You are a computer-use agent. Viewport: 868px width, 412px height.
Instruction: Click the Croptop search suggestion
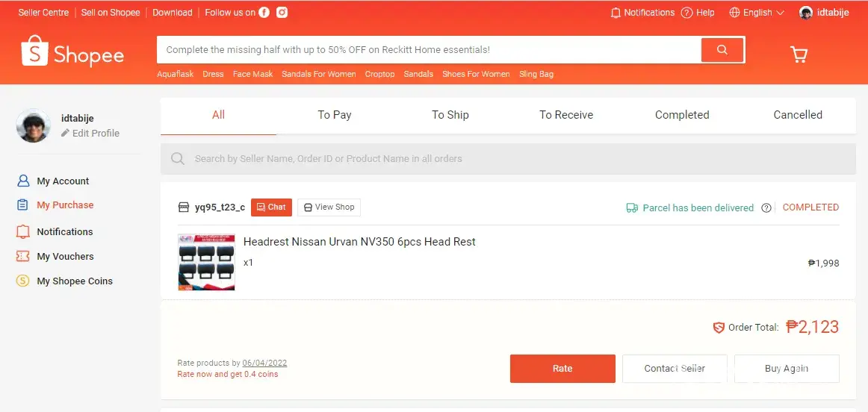pyautogui.click(x=379, y=74)
